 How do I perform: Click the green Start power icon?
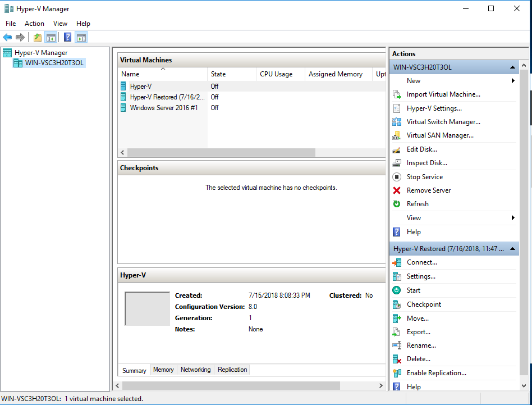[397, 290]
